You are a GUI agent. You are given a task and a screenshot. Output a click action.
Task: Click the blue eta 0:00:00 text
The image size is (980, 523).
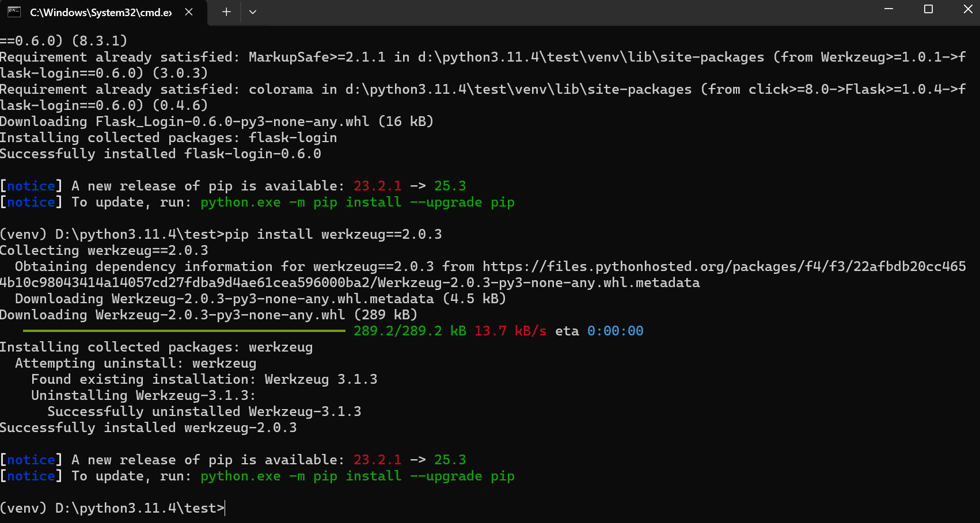coord(615,331)
